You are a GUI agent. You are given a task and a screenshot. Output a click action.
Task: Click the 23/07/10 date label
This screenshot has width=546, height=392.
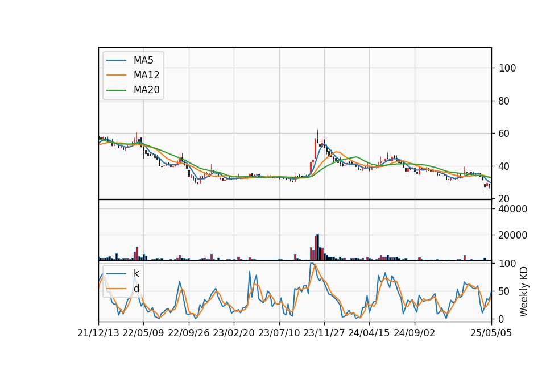pyautogui.click(x=279, y=333)
